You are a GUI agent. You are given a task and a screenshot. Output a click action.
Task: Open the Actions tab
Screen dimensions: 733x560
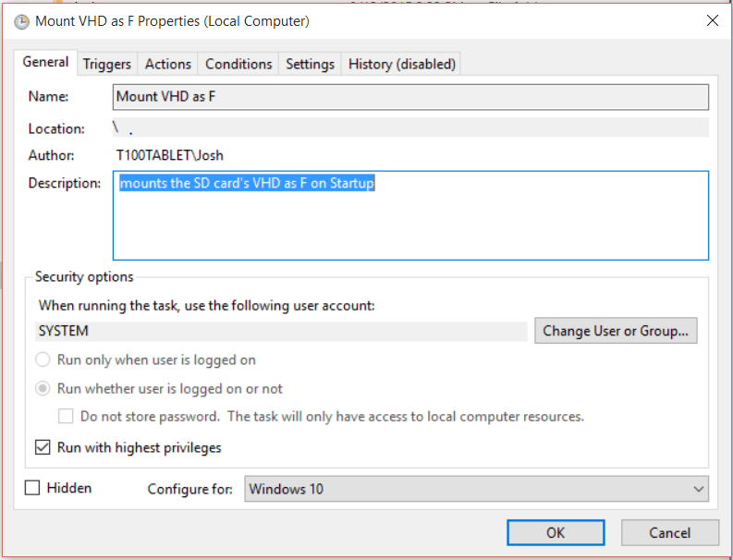pos(168,64)
